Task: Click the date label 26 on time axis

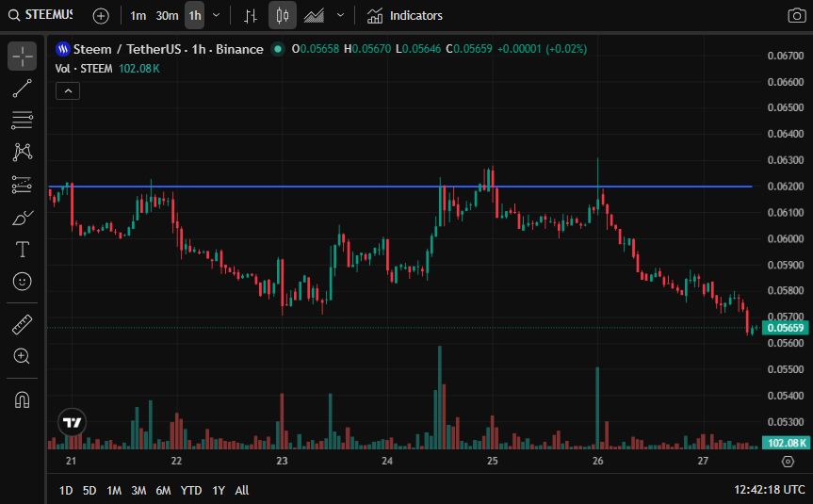Action: [598, 461]
